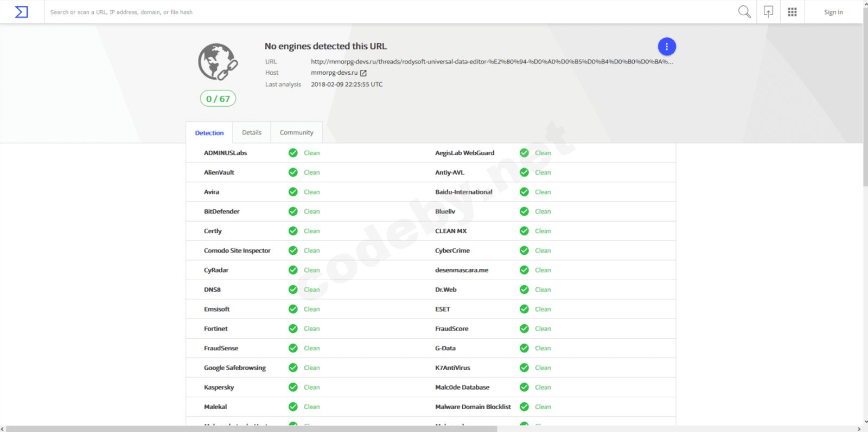Viewport: 868px width, 432px height.
Task: Click the scanned URL link text
Action: point(492,62)
